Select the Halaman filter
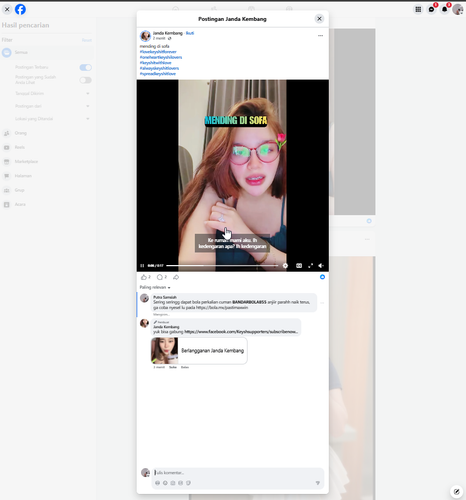This screenshot has height=500, width=466. [x=47, y=176]
